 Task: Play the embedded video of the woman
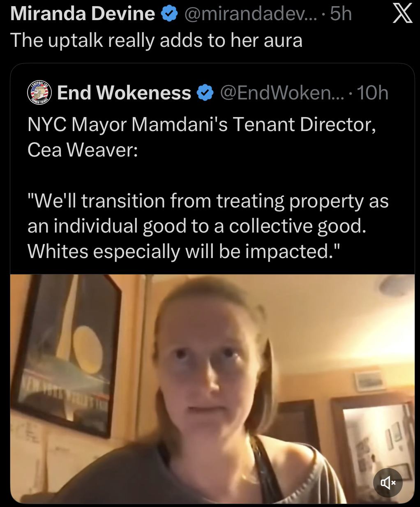pyautogui.click(x=212, y=389)
